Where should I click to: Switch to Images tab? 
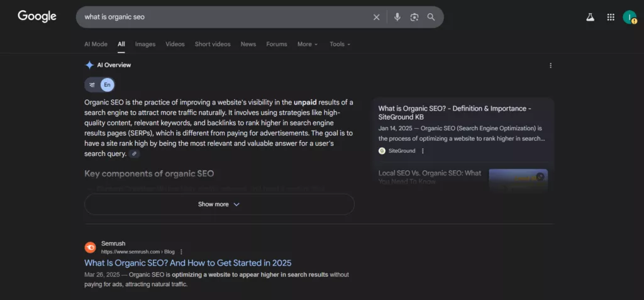pyautogui.click(x=145, y=45)
